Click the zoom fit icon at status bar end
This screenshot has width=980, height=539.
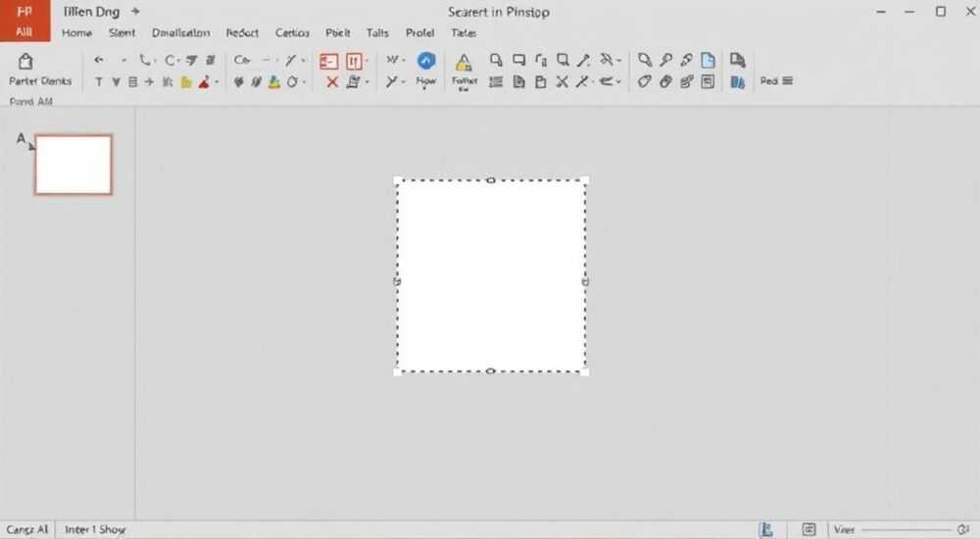pos(963,529)
